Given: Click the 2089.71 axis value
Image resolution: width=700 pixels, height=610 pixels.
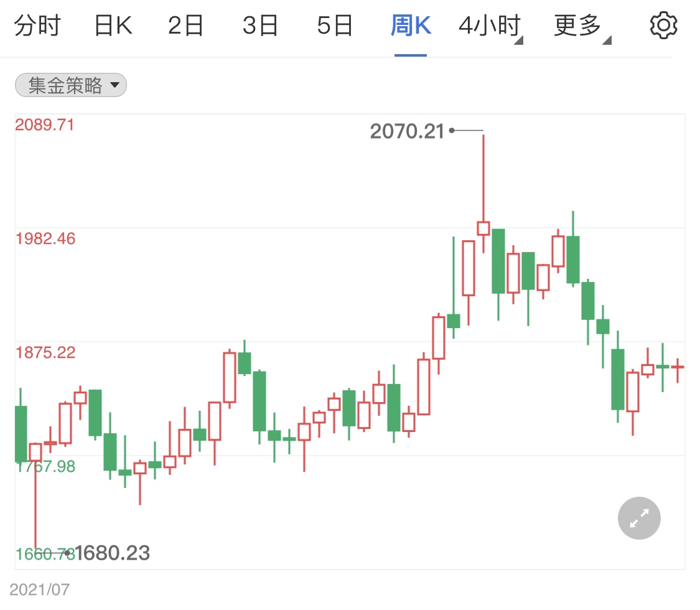Looking at the screenshot, I should tap(45, 124).
